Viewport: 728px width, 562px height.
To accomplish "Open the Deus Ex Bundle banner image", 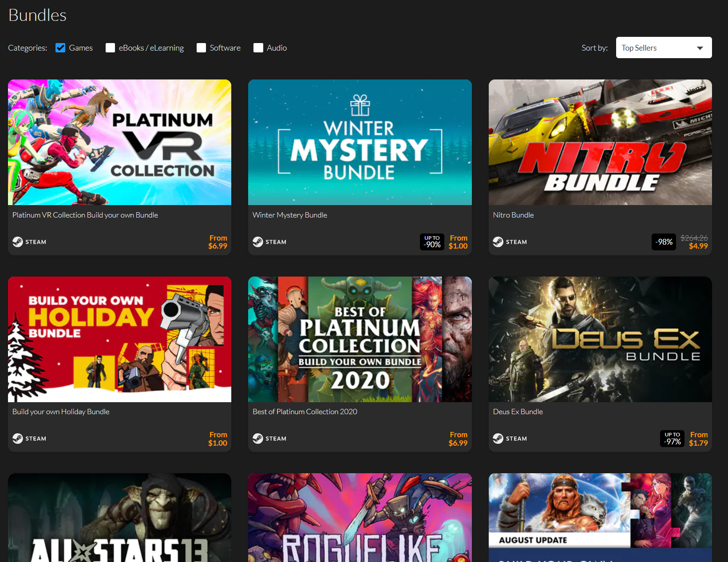I will pos(600,339).
